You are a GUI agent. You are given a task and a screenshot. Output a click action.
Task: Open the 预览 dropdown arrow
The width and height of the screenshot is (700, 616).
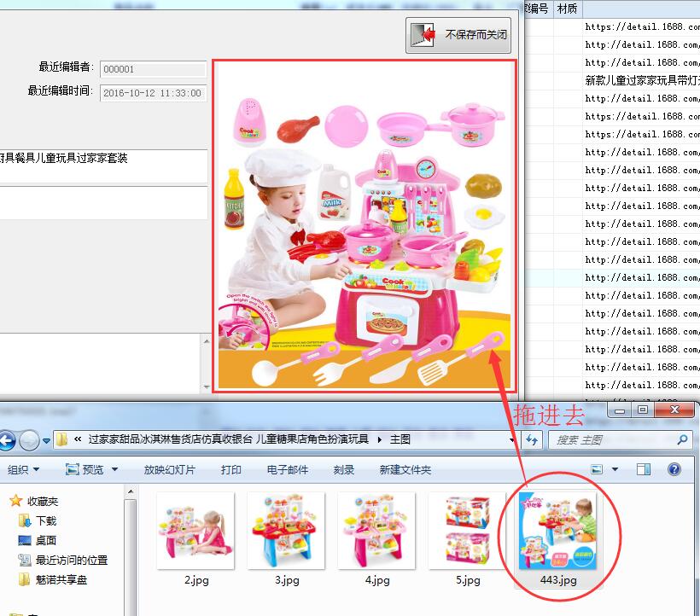point(114,470)
